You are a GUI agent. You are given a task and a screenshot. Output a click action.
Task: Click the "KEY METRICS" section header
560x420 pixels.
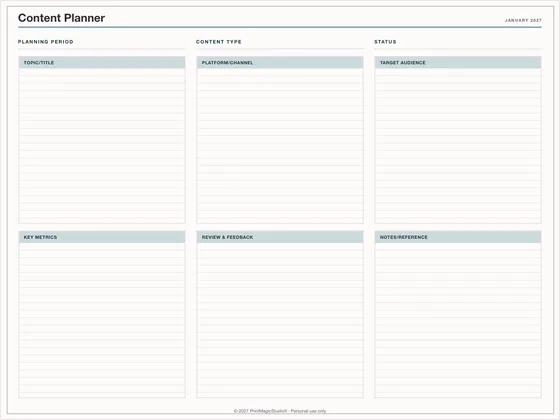coord(102,237)
